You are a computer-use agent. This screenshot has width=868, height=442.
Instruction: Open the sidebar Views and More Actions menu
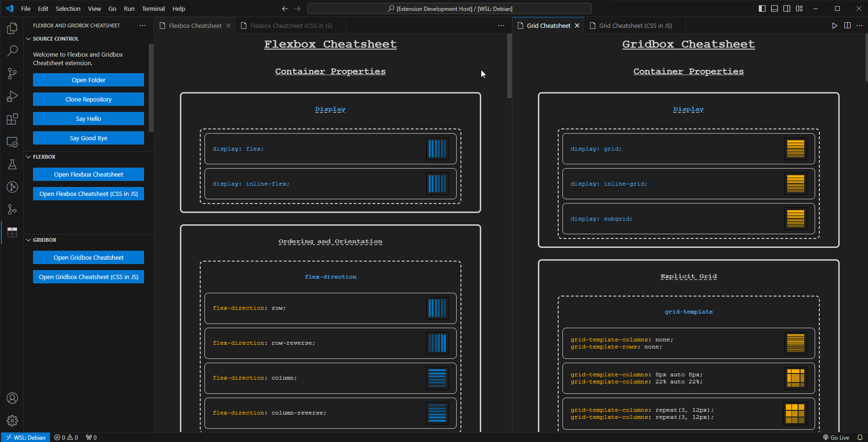(x=143, y=25)
